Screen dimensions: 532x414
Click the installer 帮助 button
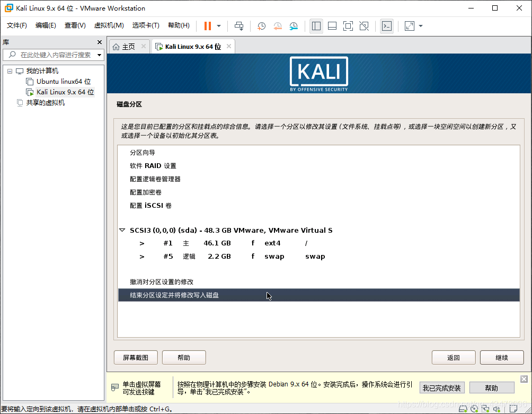[x=184, y=358]
